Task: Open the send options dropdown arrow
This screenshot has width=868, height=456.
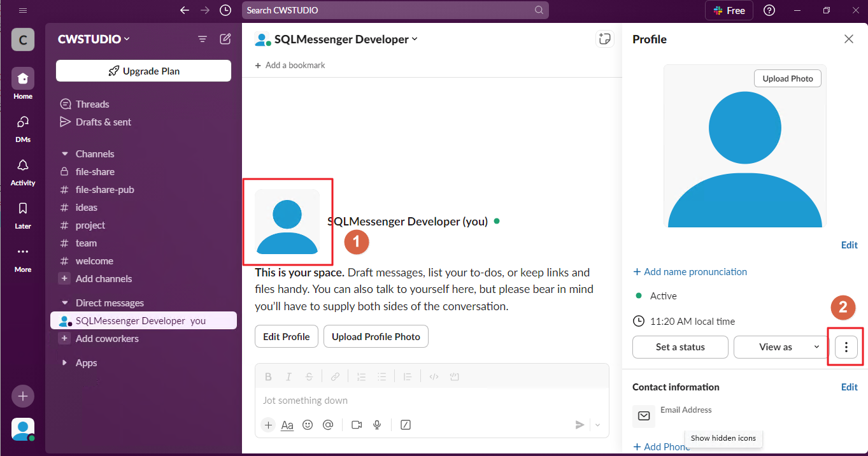Action: (x=597, y=425)
